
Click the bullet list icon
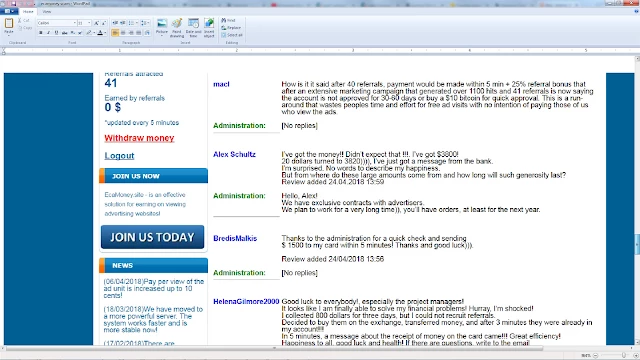131,23
